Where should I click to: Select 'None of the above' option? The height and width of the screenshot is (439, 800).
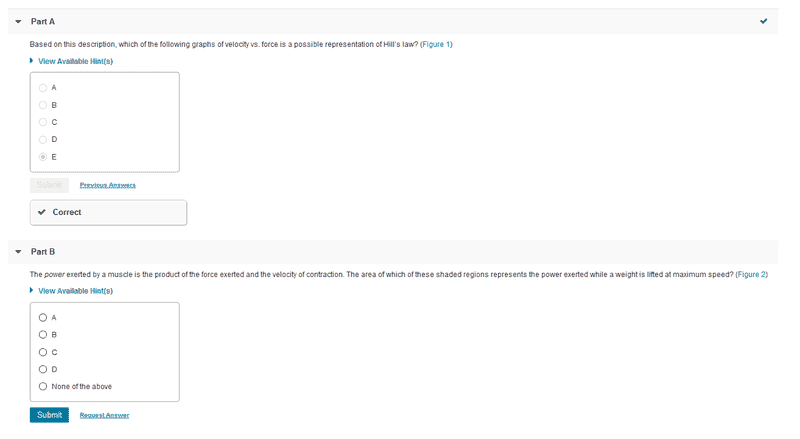[x=43, y=386]
